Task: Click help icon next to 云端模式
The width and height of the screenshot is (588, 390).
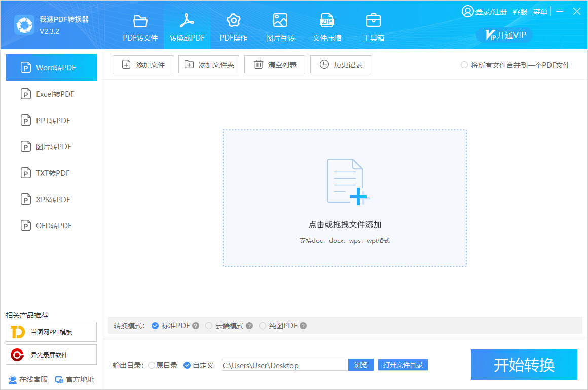Action: pyautogui.click(x=249, y=326)
